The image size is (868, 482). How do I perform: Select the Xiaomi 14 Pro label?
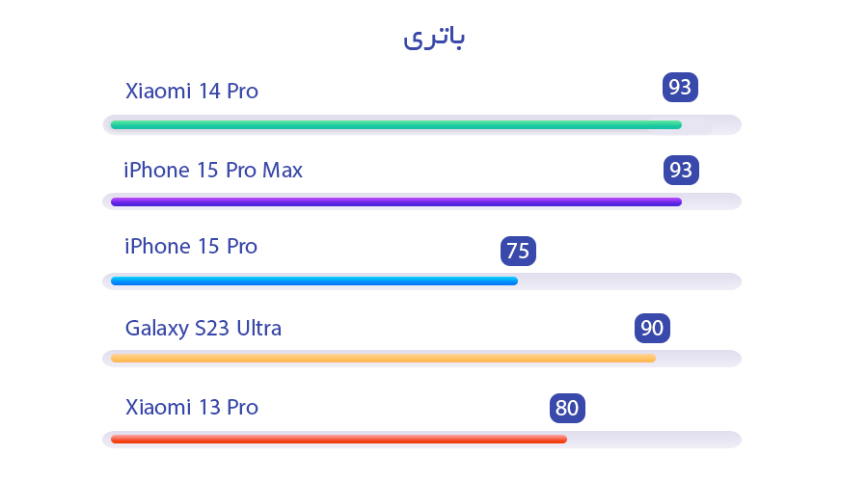[192, 92]
